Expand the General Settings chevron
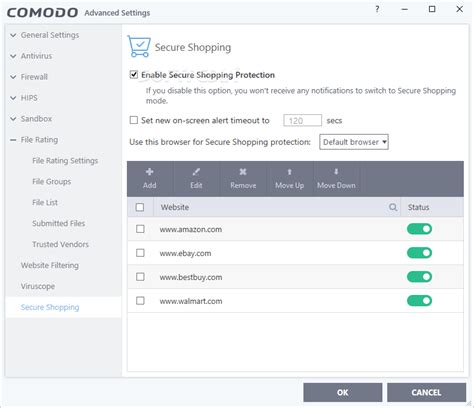 point(13,35)
